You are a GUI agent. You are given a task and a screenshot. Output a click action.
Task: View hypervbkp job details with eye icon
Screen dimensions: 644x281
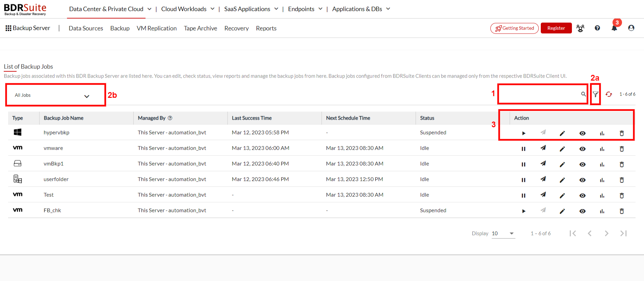click(582, 133)
